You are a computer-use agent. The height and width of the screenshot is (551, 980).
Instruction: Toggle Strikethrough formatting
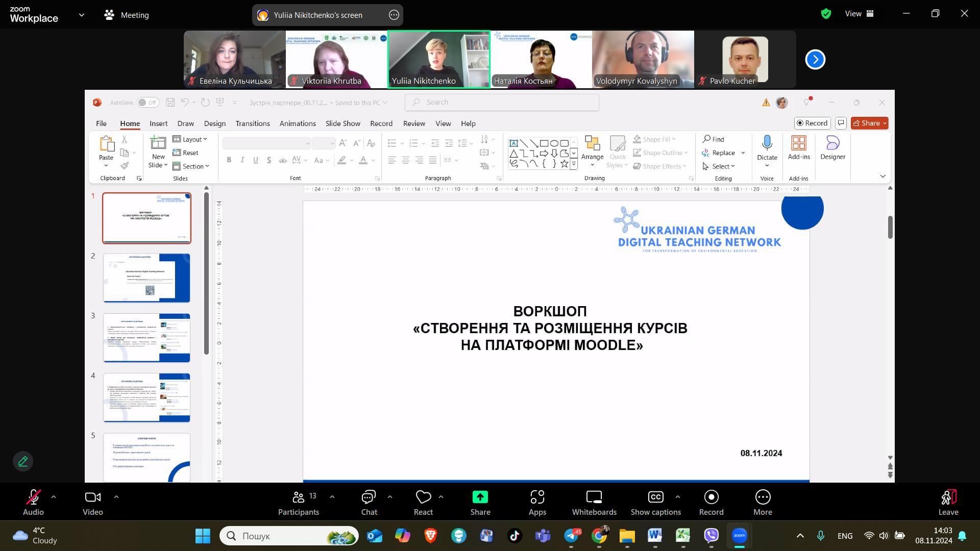[x=283, y=160]
